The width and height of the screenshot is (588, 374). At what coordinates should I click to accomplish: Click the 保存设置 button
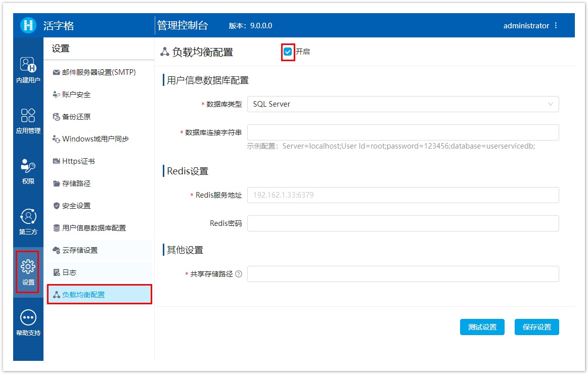(x=536, y=327)
